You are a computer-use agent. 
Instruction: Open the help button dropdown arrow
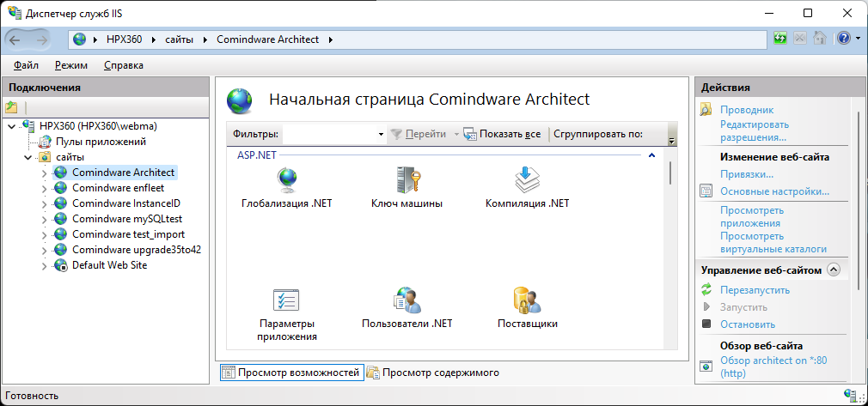click(858, 39)
